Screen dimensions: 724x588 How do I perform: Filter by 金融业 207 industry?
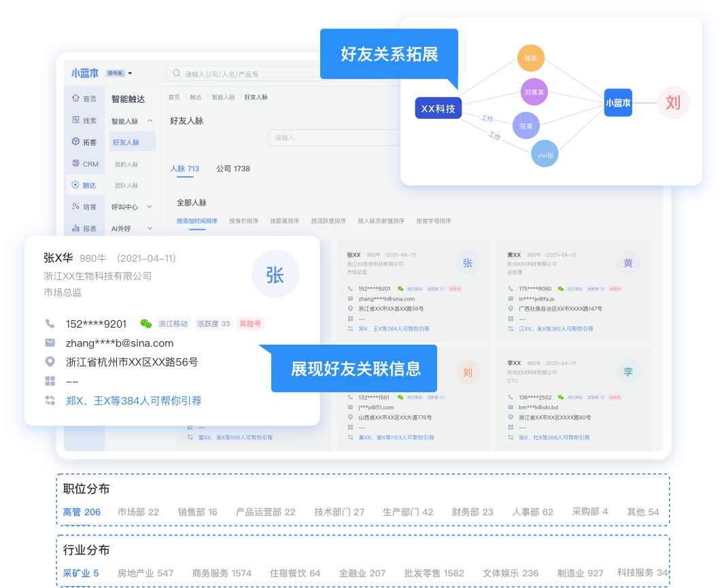(x=362, y=573)
